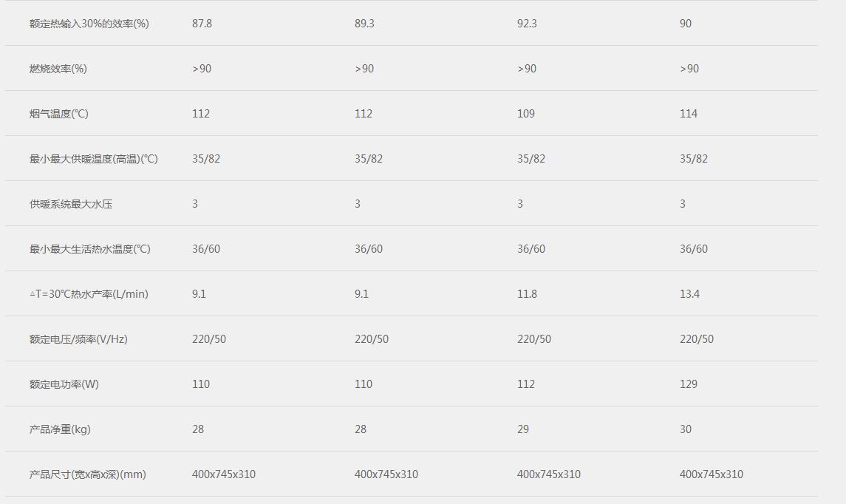The image size is (846, 504).
Task: Select the 最小最大生活热水温度(℃) label
Action: point(90,249)
